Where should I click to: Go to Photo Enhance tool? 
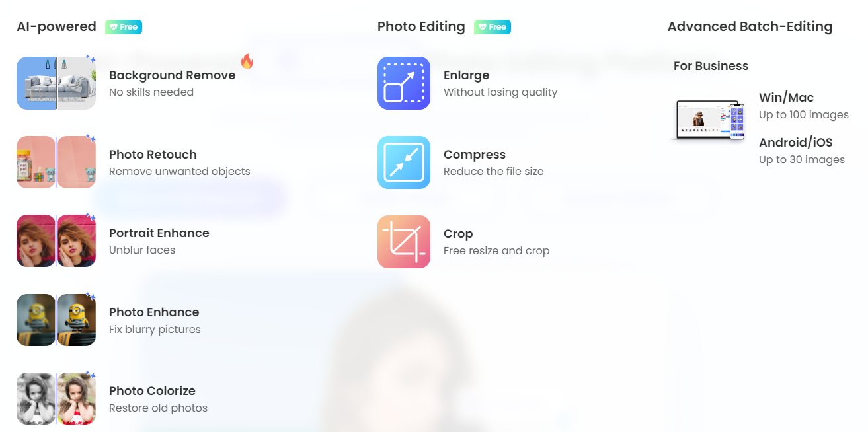(155, 320)
